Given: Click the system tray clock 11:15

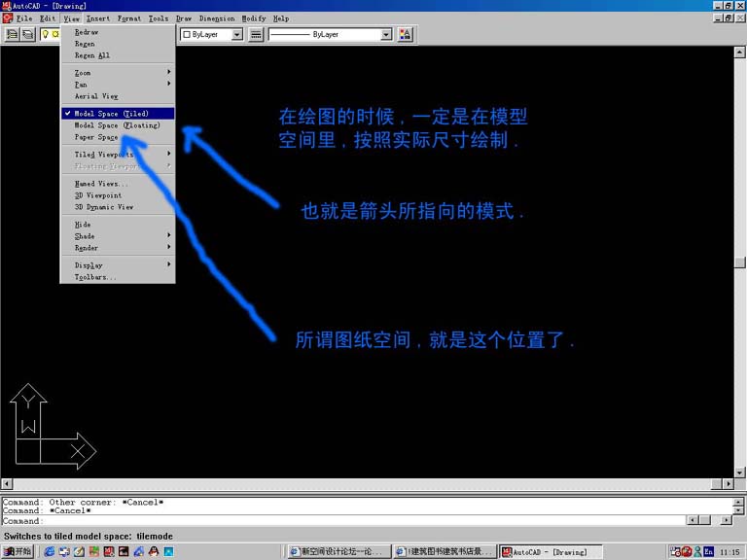Looking at the screenshot, I should point(729,552).
